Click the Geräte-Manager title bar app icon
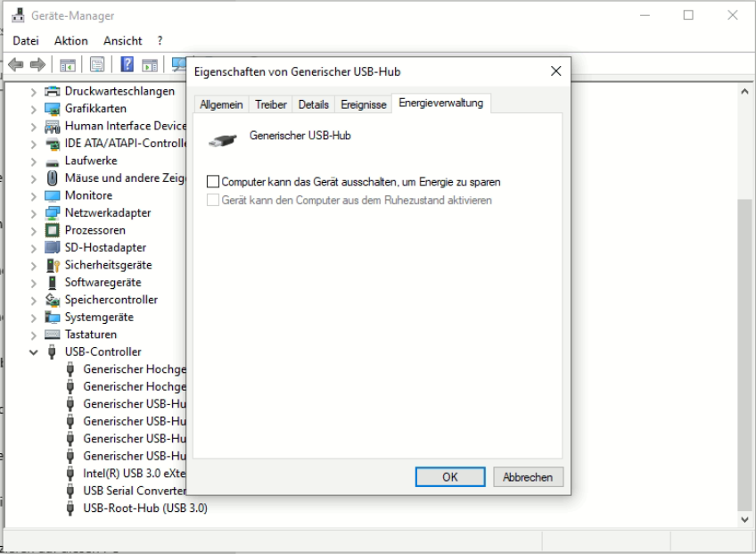The image size is (756, 554). tap(19, 15)
